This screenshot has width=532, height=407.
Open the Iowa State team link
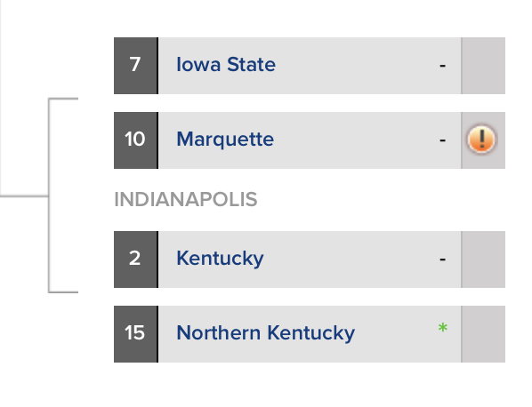tap(226, 64)
